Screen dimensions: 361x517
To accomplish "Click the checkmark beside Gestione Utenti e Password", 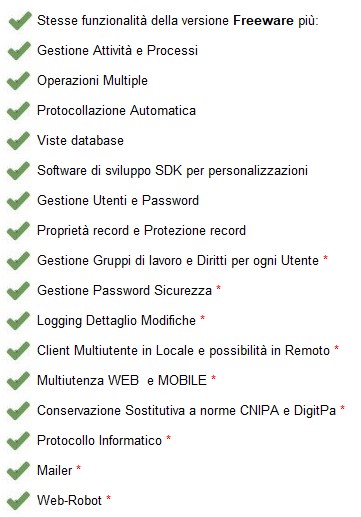I will [19, 201].
